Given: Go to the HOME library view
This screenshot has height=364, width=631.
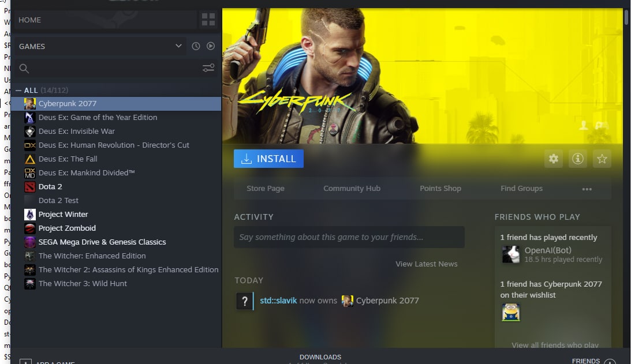Looking at the screenshot, I should (x=106, y=20).
